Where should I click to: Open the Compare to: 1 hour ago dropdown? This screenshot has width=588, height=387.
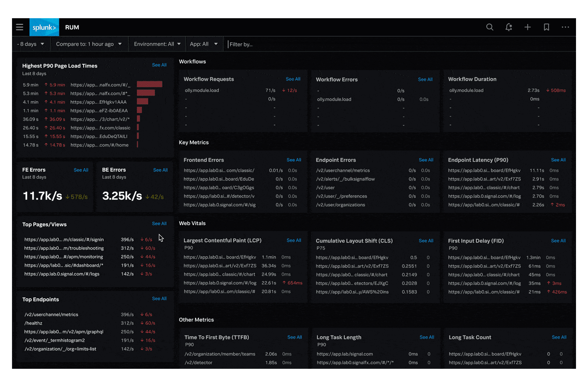(89, 44)
